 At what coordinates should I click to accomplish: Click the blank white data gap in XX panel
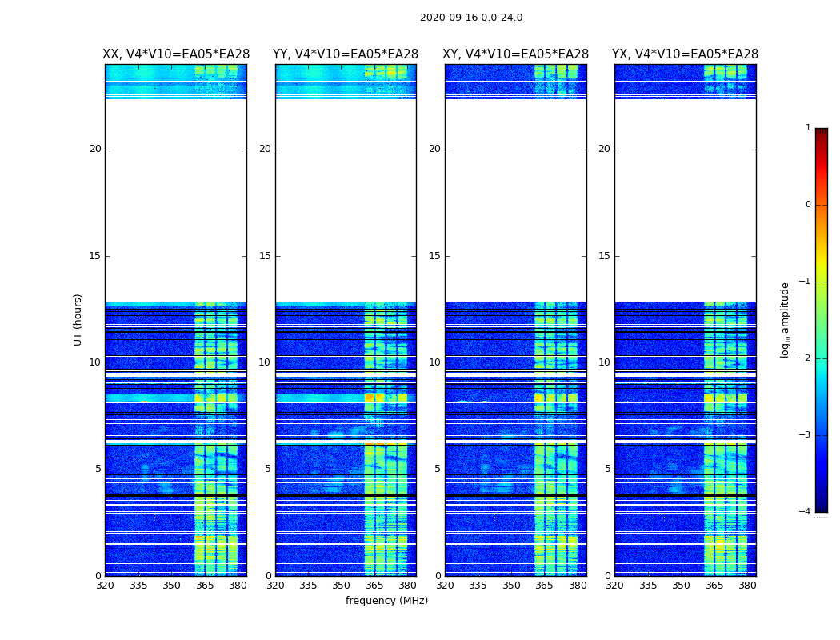pyautogui.click(x=176, y=201)
